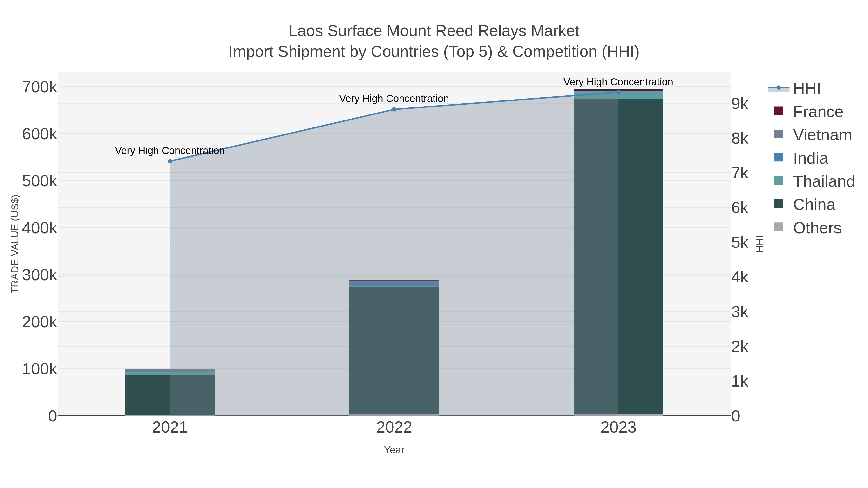Click the chart title 'Laos Surface Mount Reed Relays Market'
Screen dimensions: 868x488
click(434, 31)
